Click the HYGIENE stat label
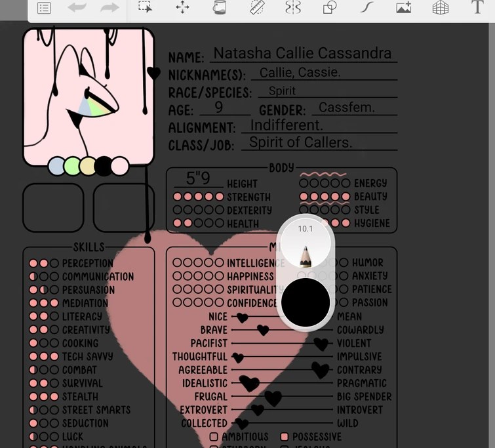Viewport: 495px width, 448px height. (372, 224)
